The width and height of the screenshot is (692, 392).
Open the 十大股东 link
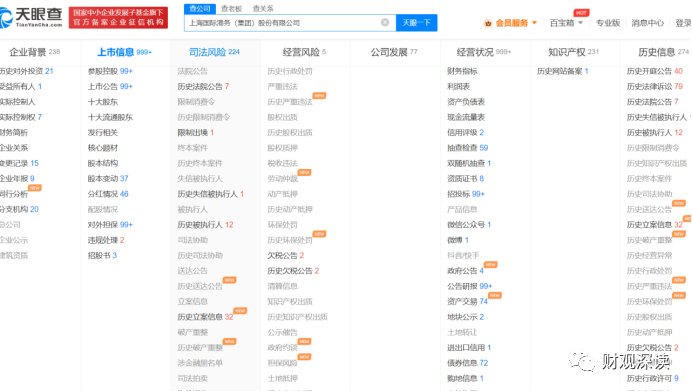tap(102, 102)
